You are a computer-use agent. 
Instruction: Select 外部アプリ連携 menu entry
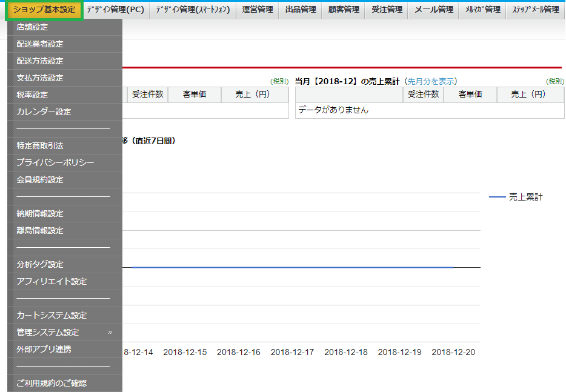[65, 350]
